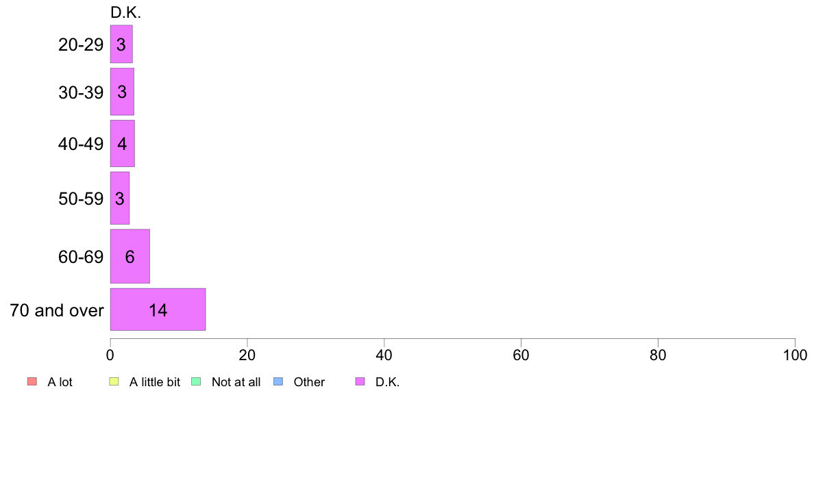The height and width of the screenshot is (504, 814).
Task: Click the green 'Not at all' legend swatch
Action: (x=196, y=381)
